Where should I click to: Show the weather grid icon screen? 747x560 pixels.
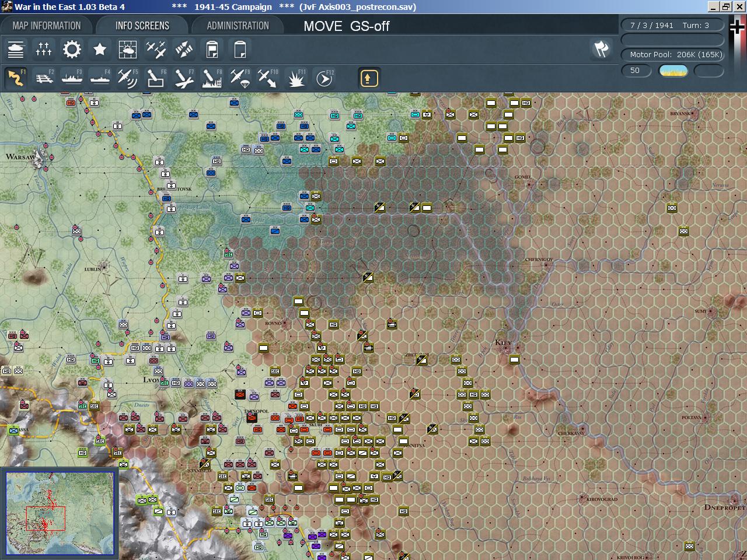tap(128, 50)
